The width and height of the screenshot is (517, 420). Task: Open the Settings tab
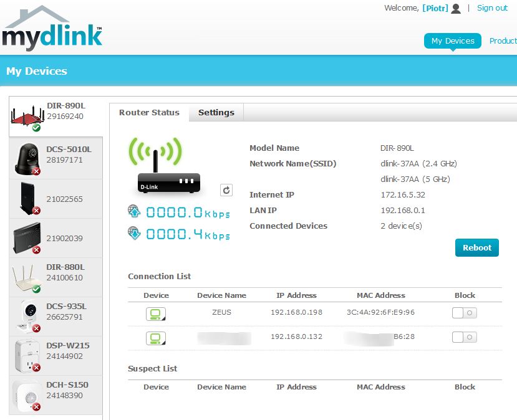point(216,112)
